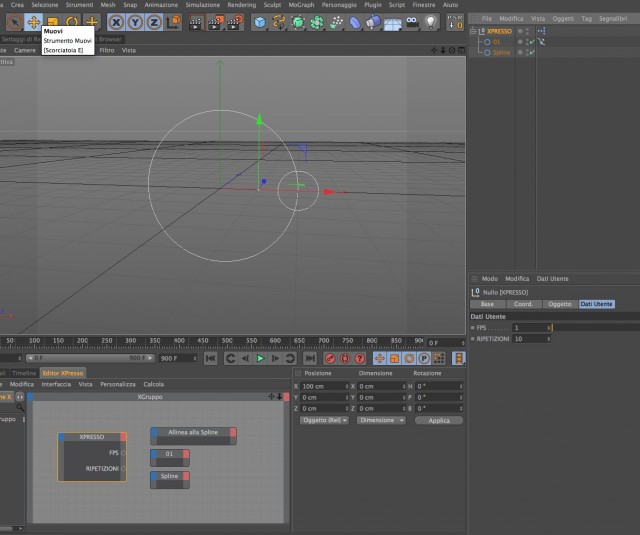Switch to the Coord. tab
Image resolution: width=640 pixels, height=535 pixels.
(x=524, y=304)
